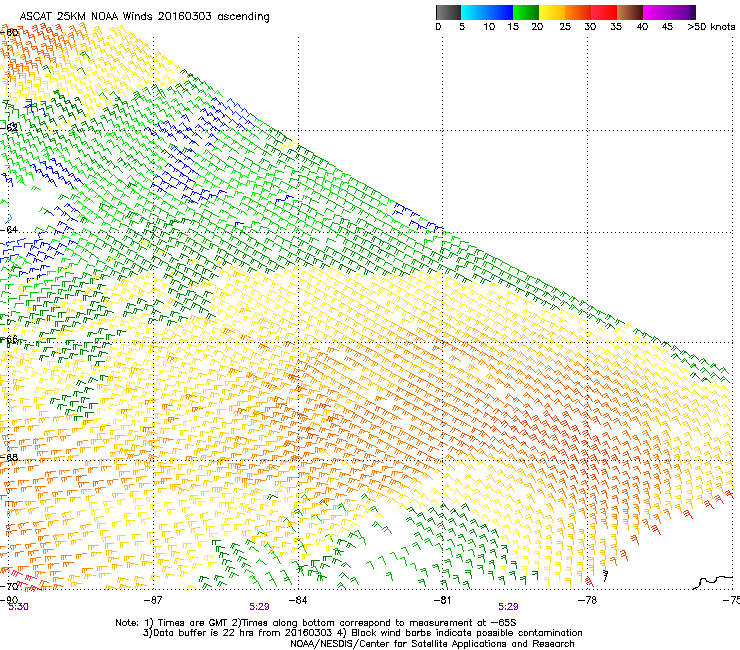Choose the magenta-purple 40-50 knots legend segment
The height and width of the screenshot is (650, 740).
[669, 12]
